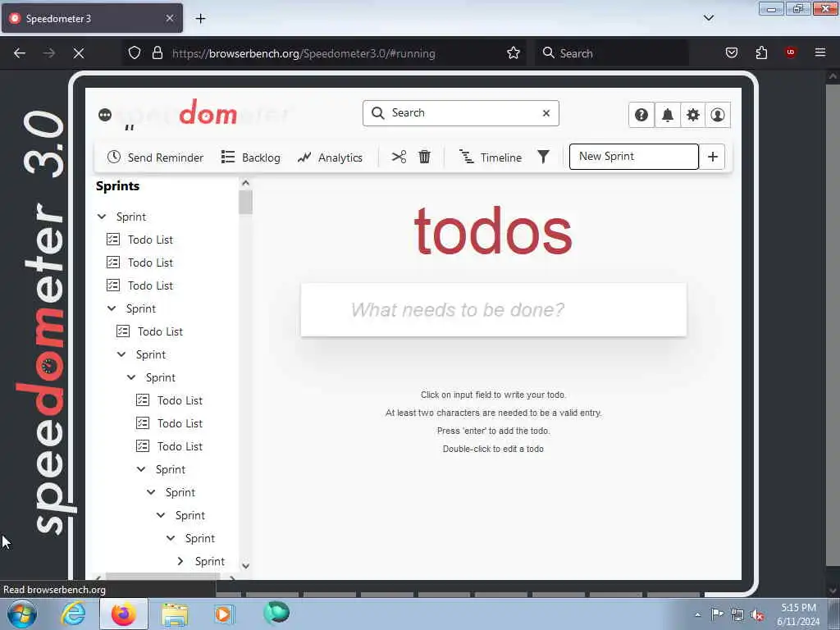
Task: Launch Internet Explorer from the taskbar
Action: click(x=73, y=614)
